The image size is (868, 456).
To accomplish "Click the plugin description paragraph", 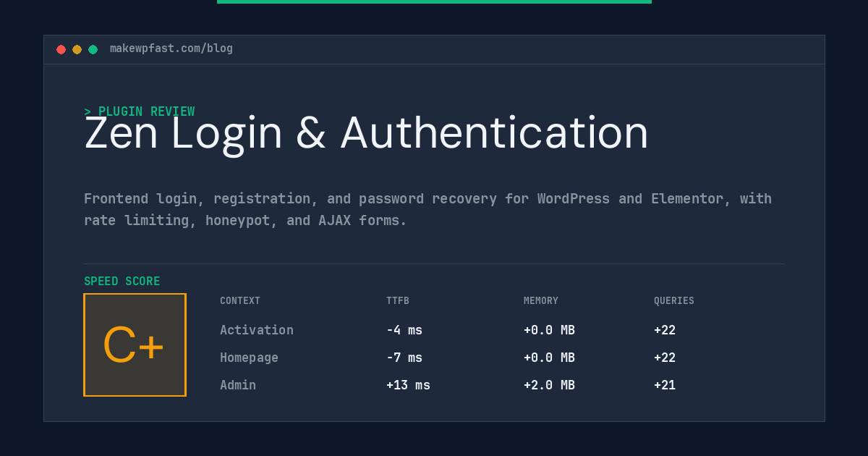I will point(427,209).
